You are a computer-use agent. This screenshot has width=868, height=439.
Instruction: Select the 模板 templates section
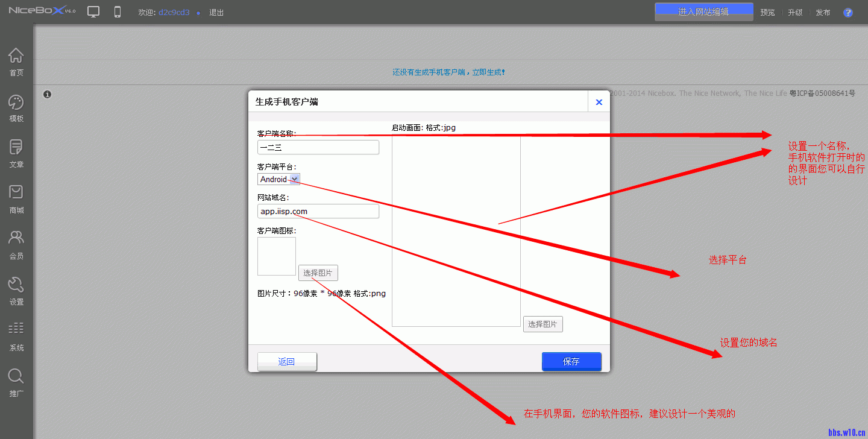(16, 107)
